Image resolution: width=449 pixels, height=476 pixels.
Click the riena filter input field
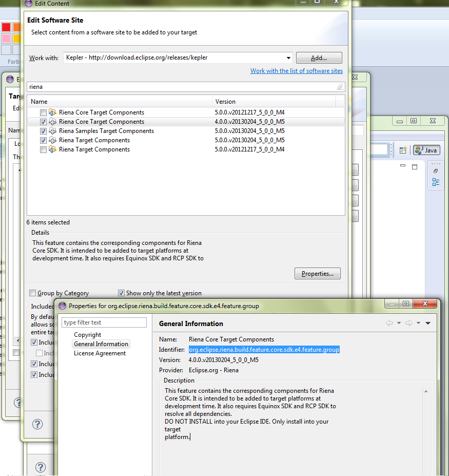tap(182, 87)
